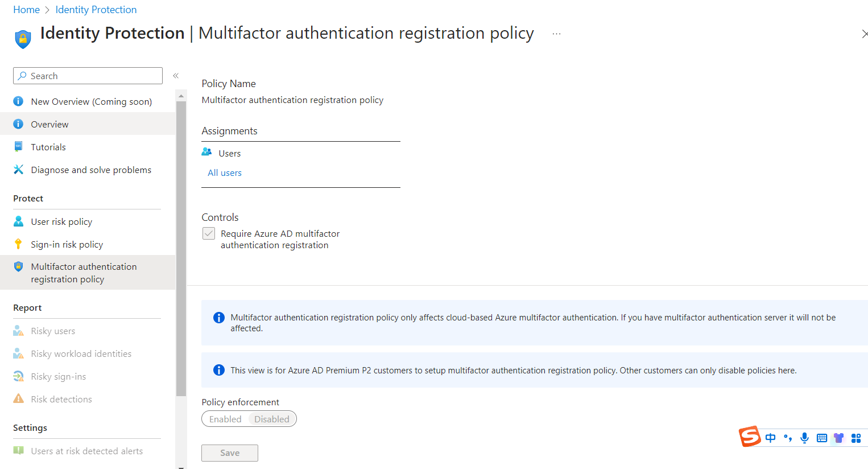Click the skin shirt icon in IME bar
The height and width of the screenshot is (469, 868).
tap(838, 438)
